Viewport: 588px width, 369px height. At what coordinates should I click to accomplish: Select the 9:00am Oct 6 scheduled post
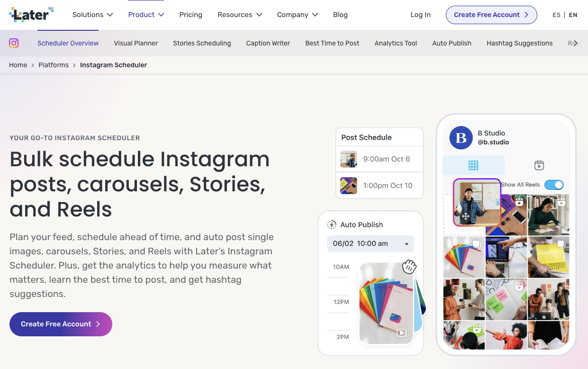(379, 159)
